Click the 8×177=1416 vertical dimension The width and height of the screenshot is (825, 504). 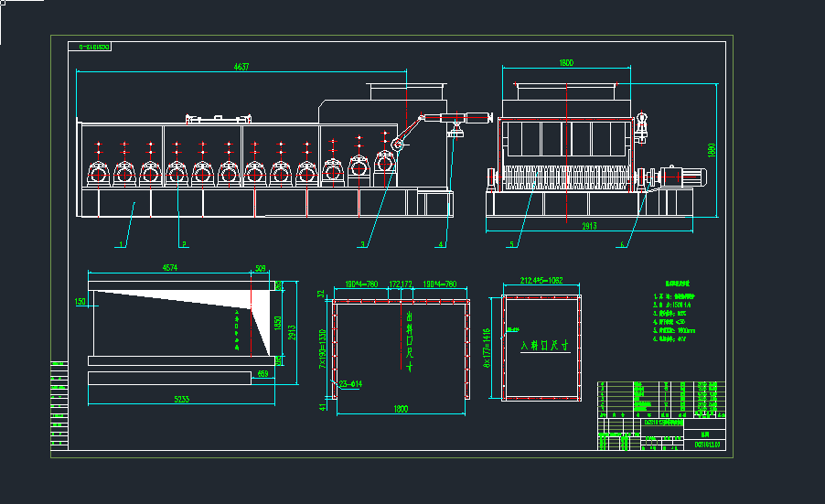(487, 348)
